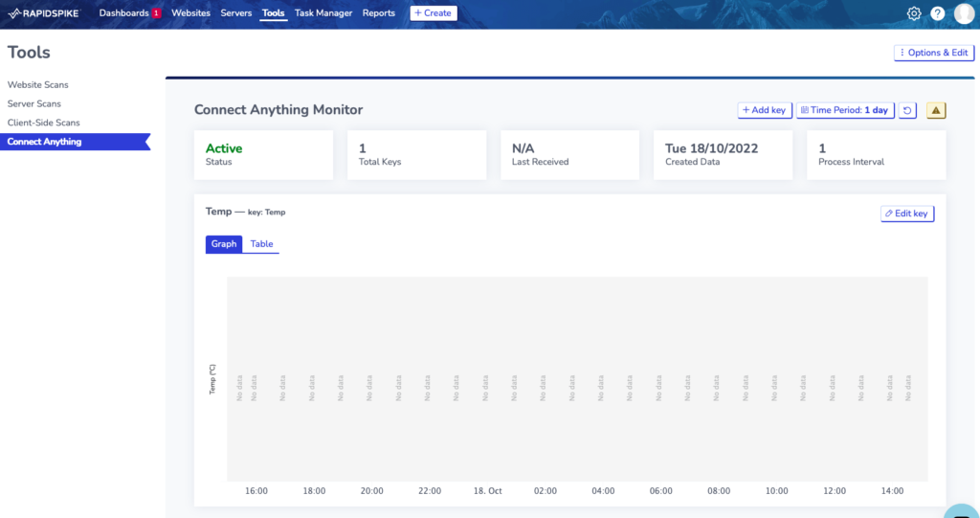Change the Time Period: 1 day selector
Screen dimensions: 980x518
(x=845, y=110)
